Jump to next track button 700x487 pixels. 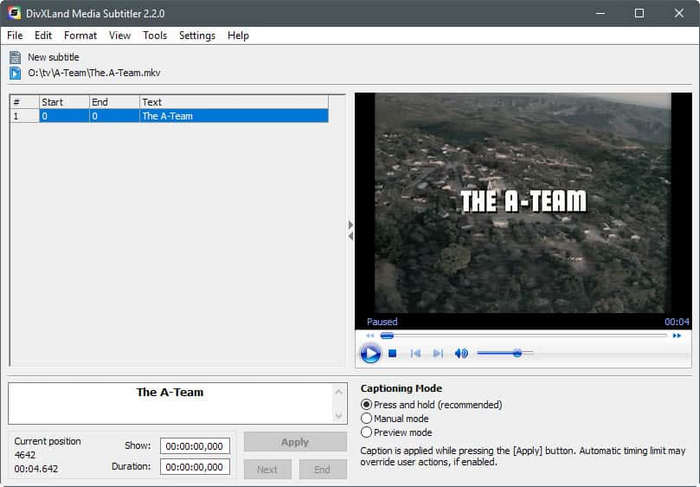(438, 354)
